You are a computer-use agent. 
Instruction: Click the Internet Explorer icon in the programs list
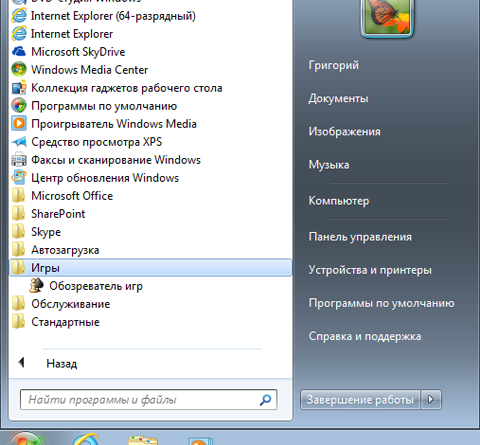[19, 34]
